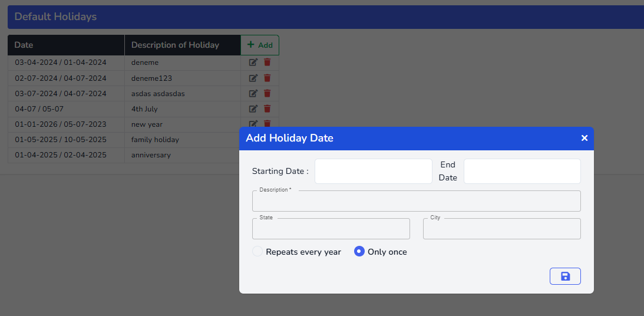Select the Only once radio button
This screenshot has height=316, width=644.
coord(359,252)
